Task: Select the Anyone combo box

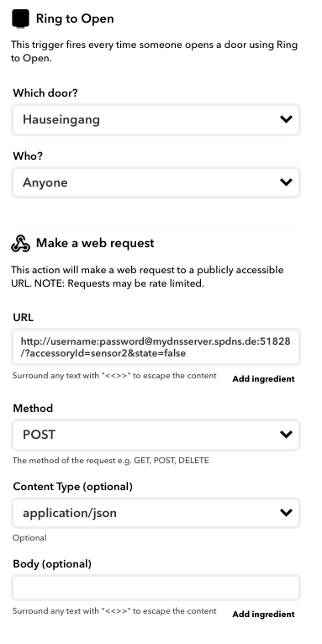Action: coord(156,182)
